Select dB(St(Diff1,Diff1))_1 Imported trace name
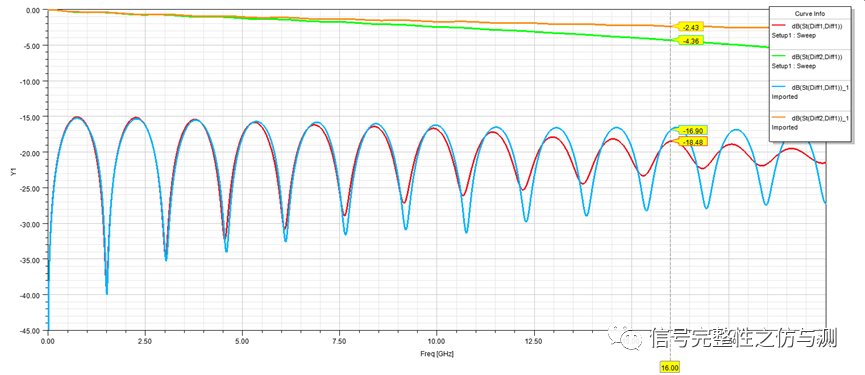The width and height of the screenshot is (865, 375). (x=820, y=87)
